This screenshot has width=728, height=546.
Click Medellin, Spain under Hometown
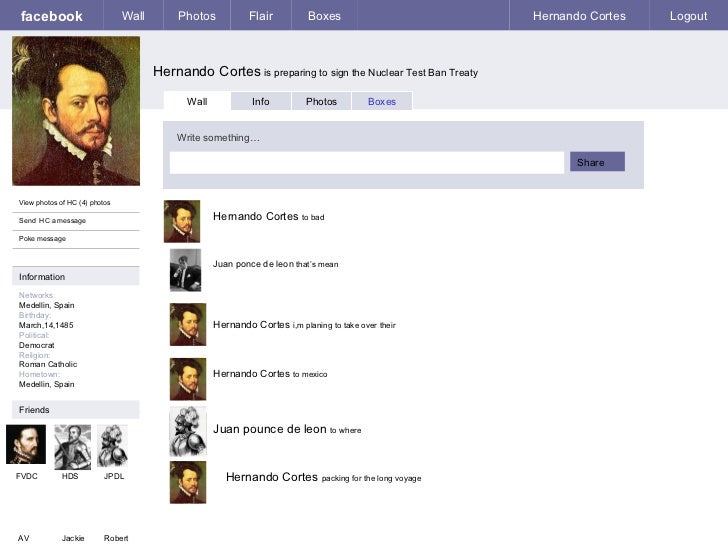(46, 384)
